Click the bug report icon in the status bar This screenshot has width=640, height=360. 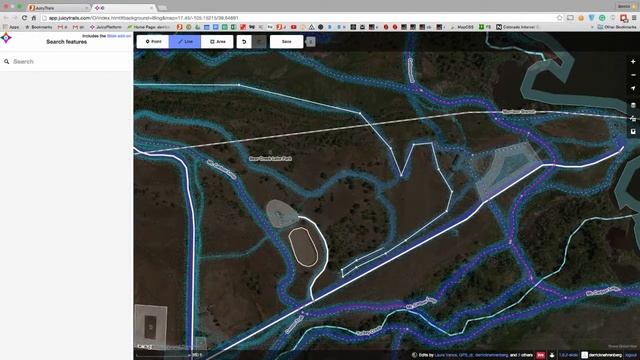click(552, 355)
